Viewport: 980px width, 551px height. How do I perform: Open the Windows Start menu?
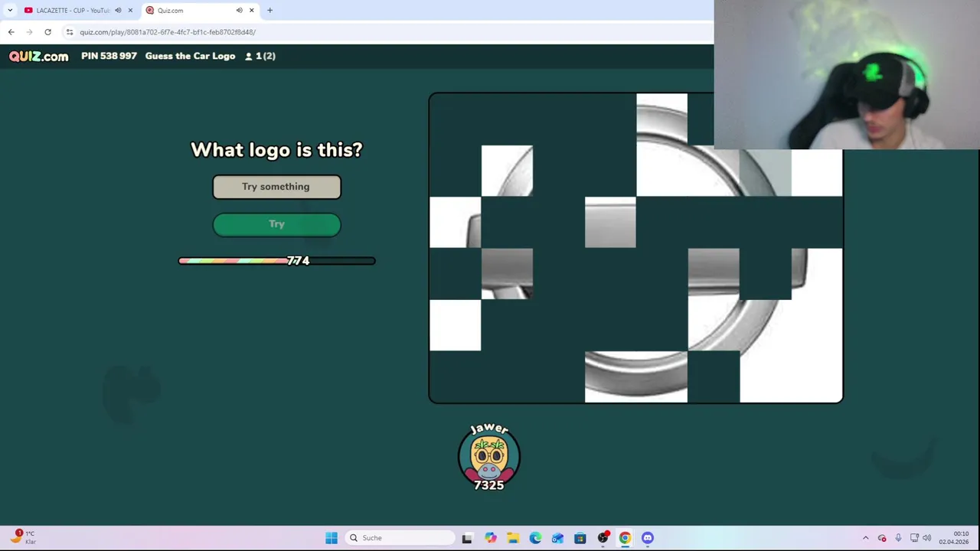coord(332,538)
